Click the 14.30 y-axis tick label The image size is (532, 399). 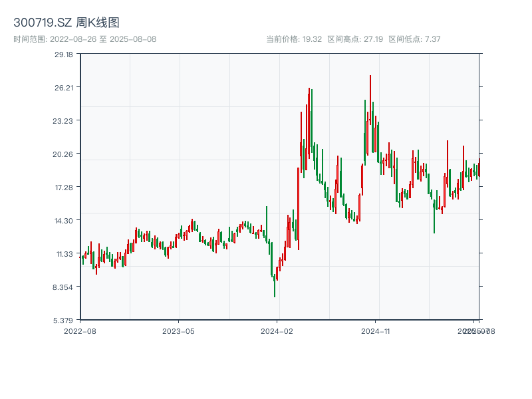[64, 221]
